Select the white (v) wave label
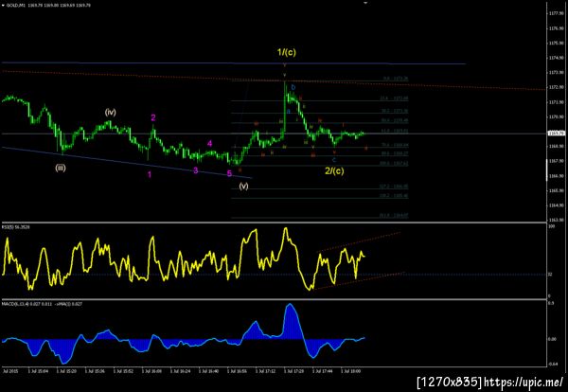 [x=244, y=187]
